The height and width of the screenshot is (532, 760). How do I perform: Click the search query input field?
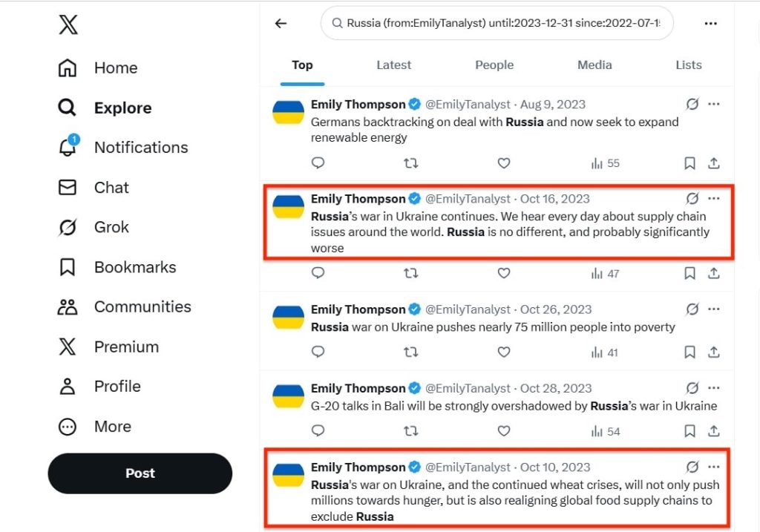497,24
